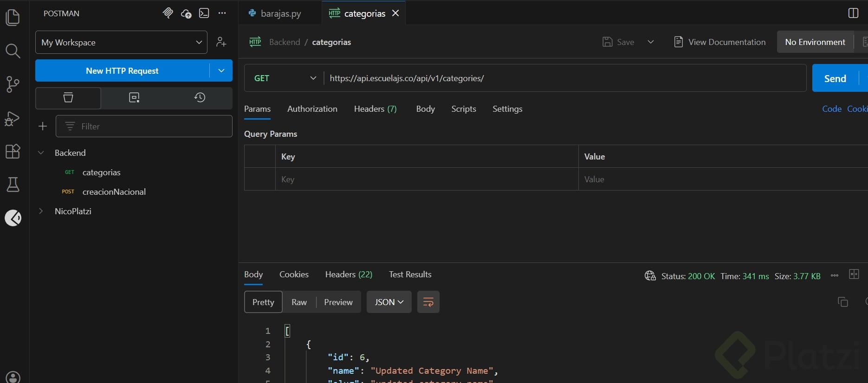Open the response Headers (22) tab
This screenshot has height=383, width=868.
348,274
